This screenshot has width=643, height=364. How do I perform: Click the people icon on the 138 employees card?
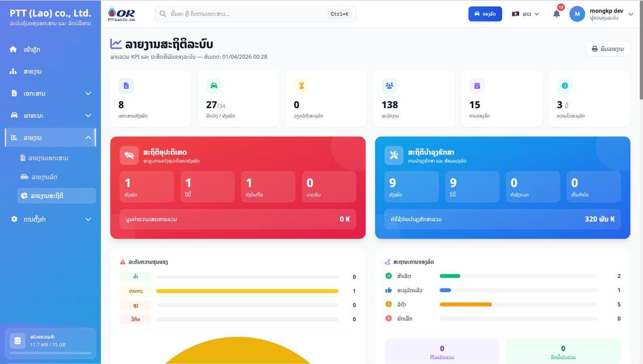click(389, 86)
